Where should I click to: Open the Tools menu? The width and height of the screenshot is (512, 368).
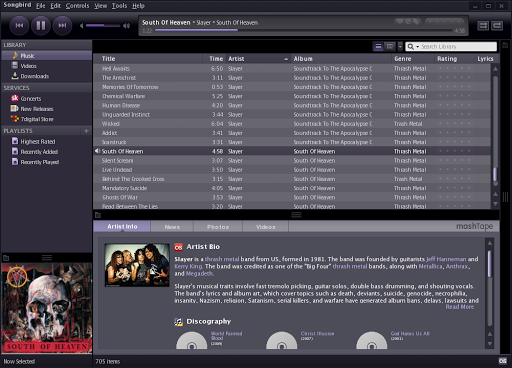[119, 6]
